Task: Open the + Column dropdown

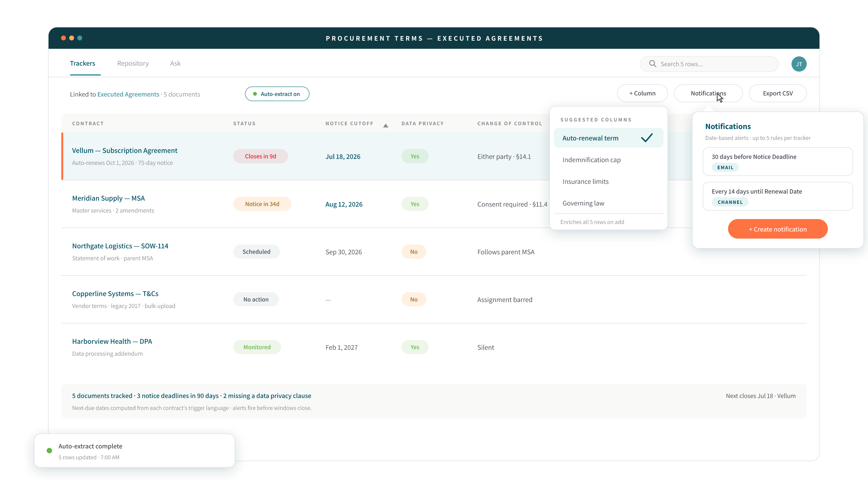Action: tap(642, 93)
